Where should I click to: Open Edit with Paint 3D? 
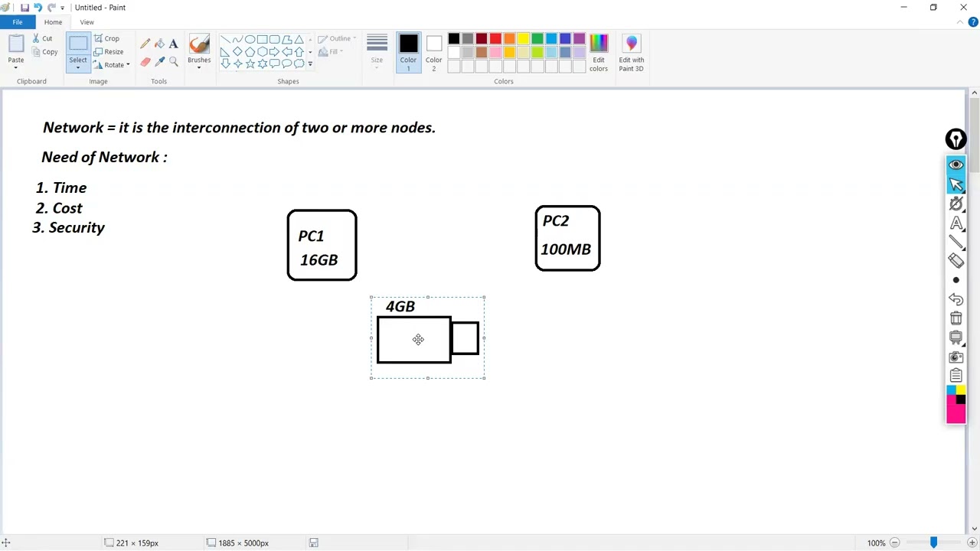point(632,53)
